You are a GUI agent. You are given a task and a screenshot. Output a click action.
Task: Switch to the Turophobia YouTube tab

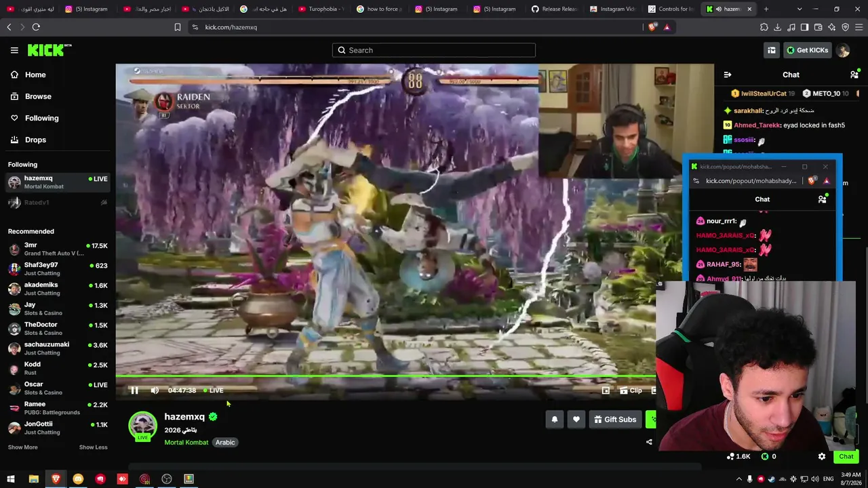[321, 9]
